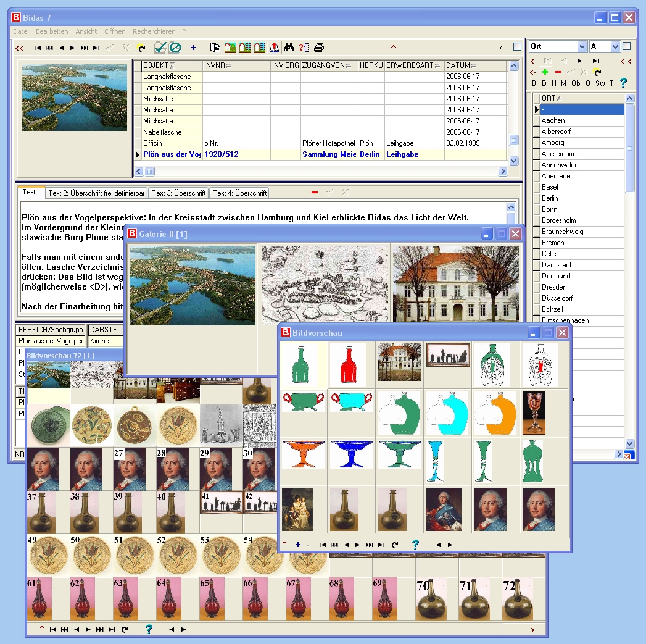Click the H filter letter button

click(553, 83)
